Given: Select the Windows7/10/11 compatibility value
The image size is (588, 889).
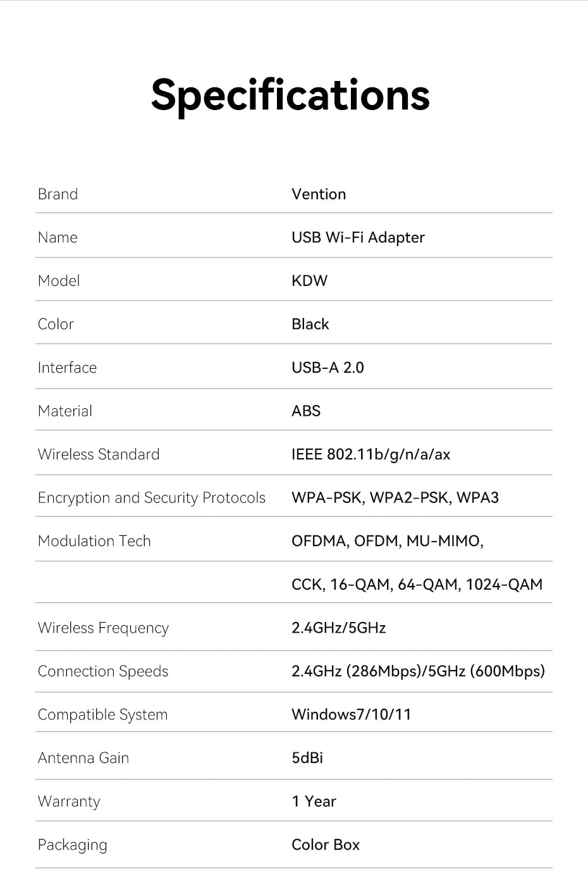Looking at the screenshot, I should click(x=351, y=714).
